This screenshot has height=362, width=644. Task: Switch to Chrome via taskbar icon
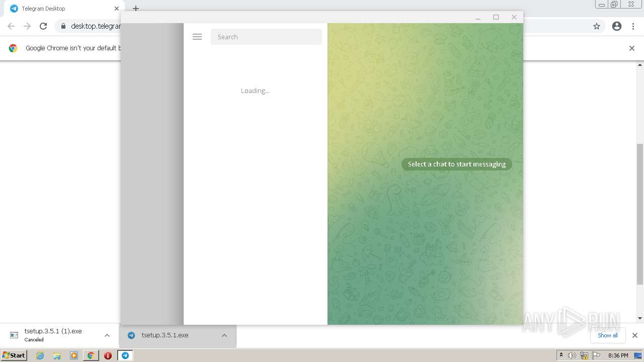coord(91,355)
